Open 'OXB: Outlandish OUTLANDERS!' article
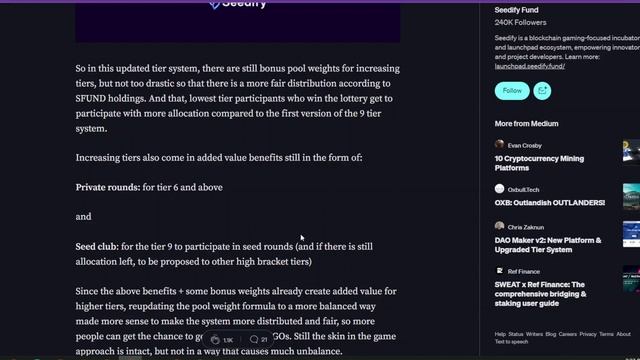The width and height of the screenshot is (640, 360). (549, 202)
